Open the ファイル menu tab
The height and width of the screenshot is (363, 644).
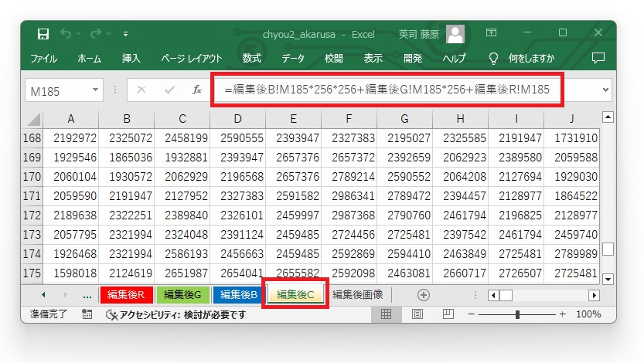click(x=43, y=59)
